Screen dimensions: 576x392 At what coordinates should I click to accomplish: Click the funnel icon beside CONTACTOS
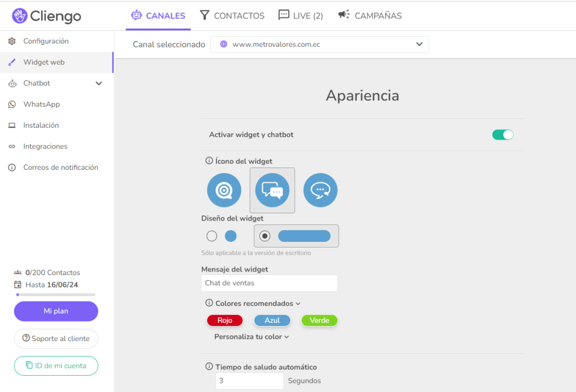pos(205,15)
